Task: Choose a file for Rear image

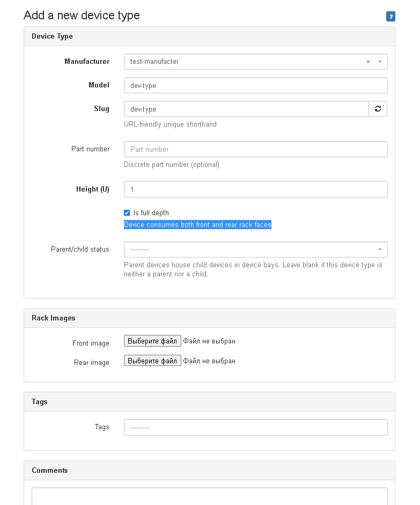Action: point(152,361)
